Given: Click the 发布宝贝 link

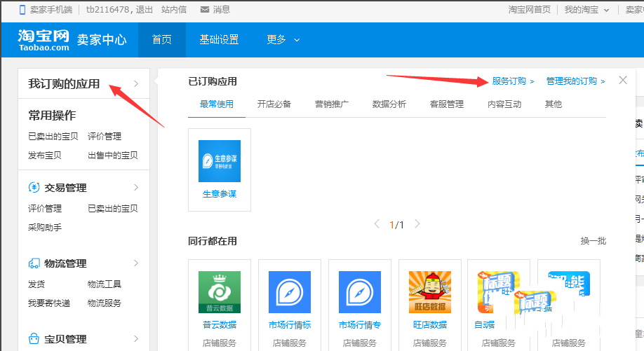Looking at the screenshot, I should [45, 156].
